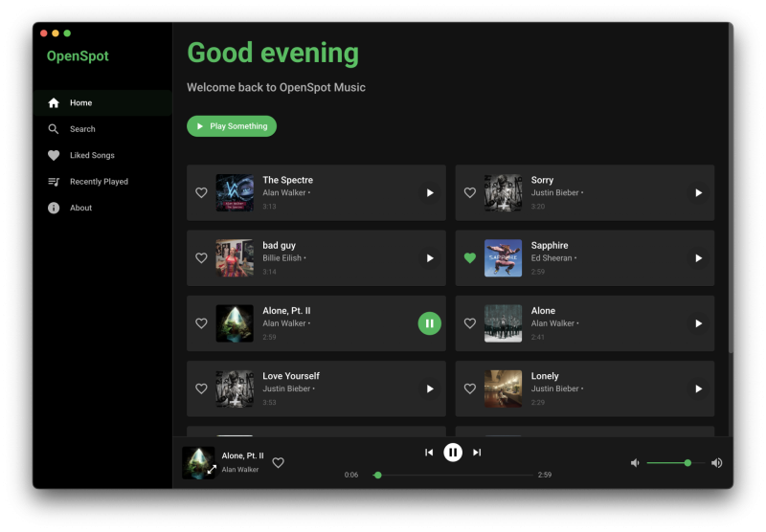Viewport: 766px width, 532px height.
Task: Go to Liked Songs in the sidebar
Action: coord(91,155)
